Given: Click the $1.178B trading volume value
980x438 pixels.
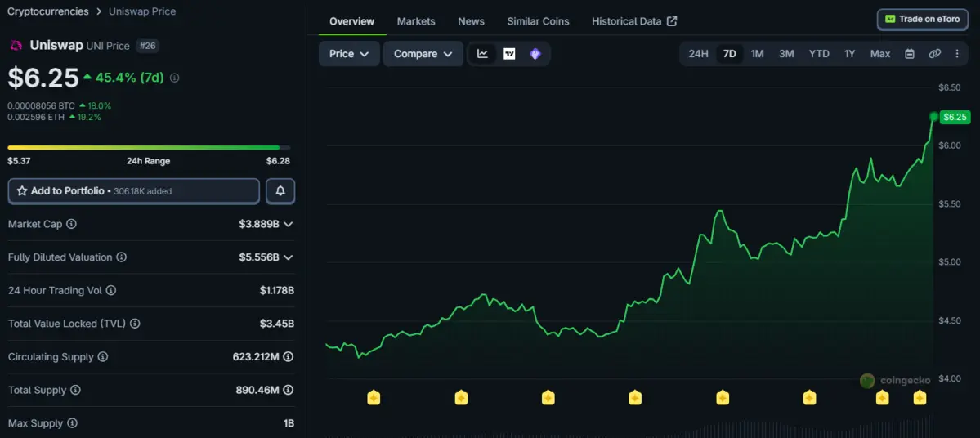Looking at the screenshot, I should [277, 291].
